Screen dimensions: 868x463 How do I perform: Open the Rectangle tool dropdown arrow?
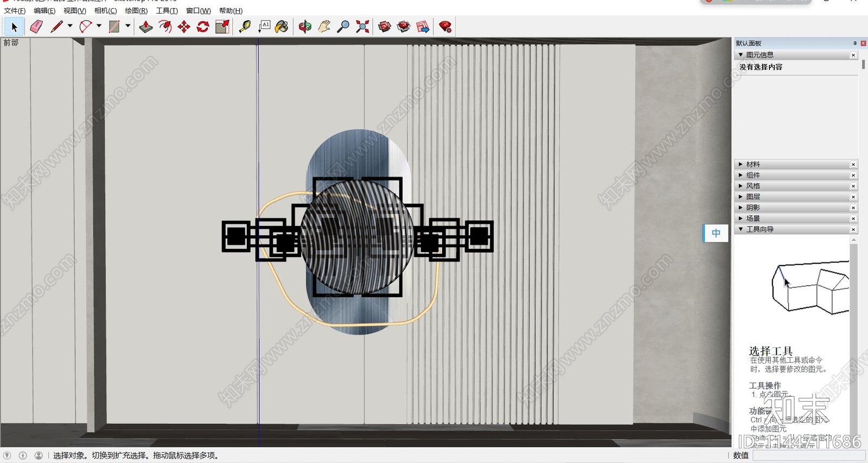128,25
